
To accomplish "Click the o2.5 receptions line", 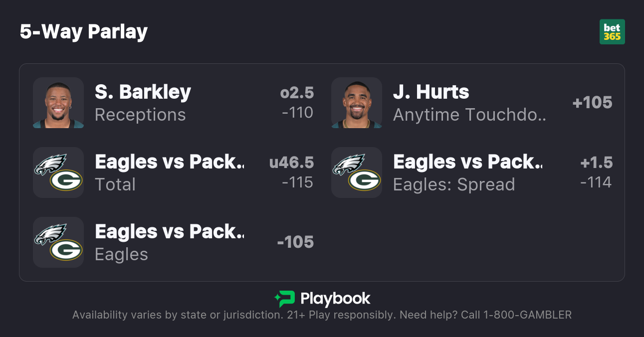I will pos(297,93).
